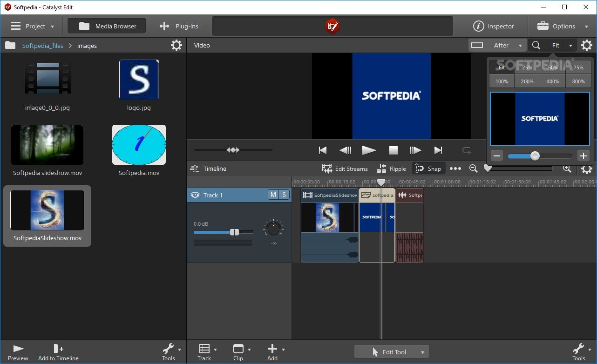Open media browser settings gear
This screenshot has height=364, width=597.
[x=176, y=45]
